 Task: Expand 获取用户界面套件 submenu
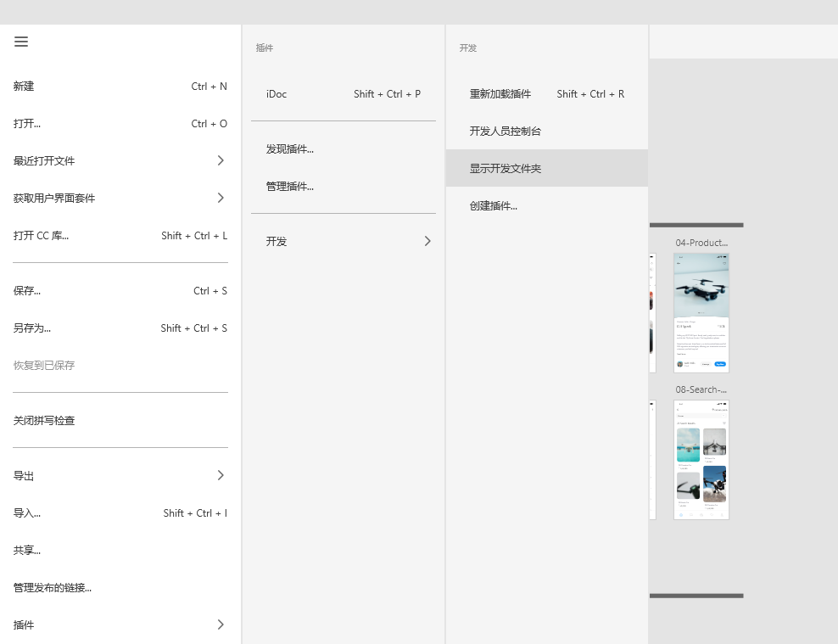pyautogui.click(x=54, y=199)
